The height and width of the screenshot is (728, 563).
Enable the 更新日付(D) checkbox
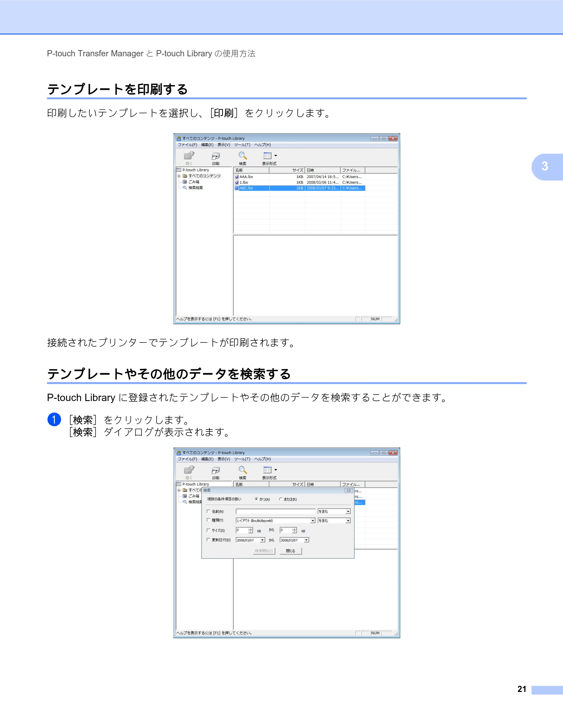click(x=209, y=540)
